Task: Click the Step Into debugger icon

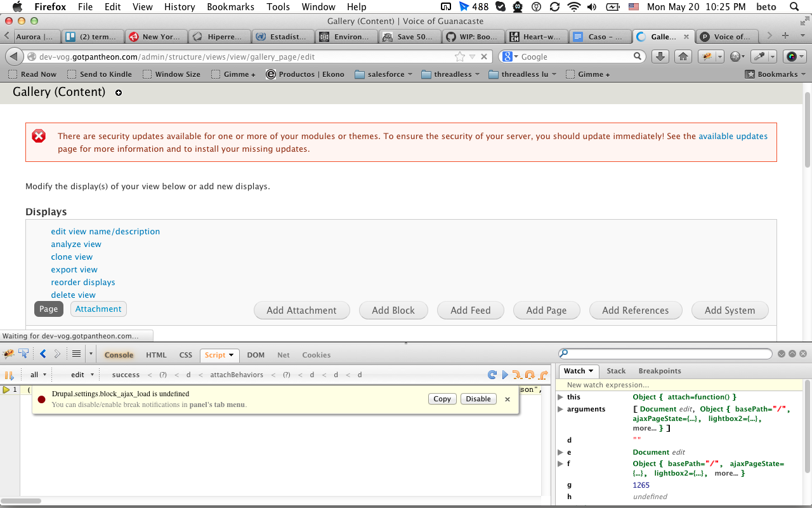Action: [516, 375]
